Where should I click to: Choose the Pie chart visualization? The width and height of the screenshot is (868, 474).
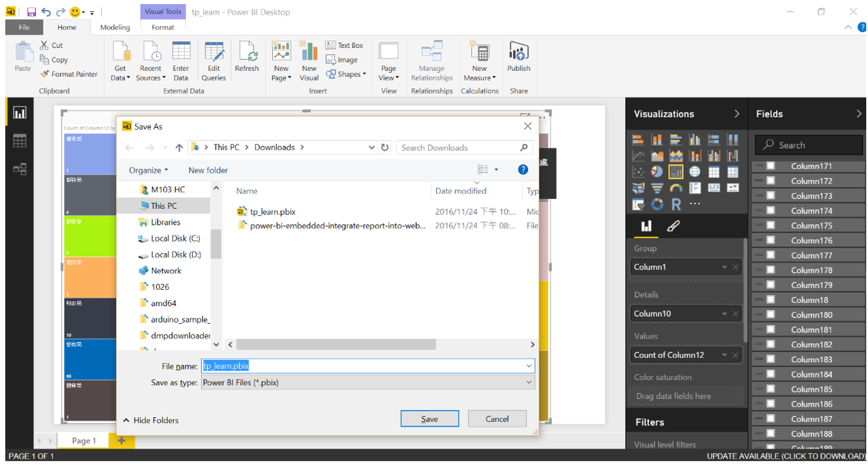[657, 172]
